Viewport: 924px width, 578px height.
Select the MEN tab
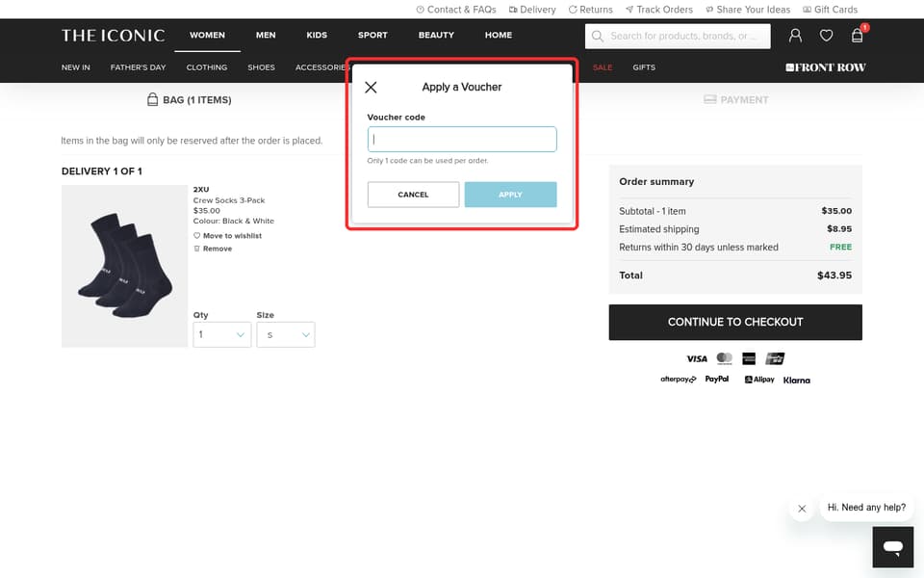(x=266, y=35)
